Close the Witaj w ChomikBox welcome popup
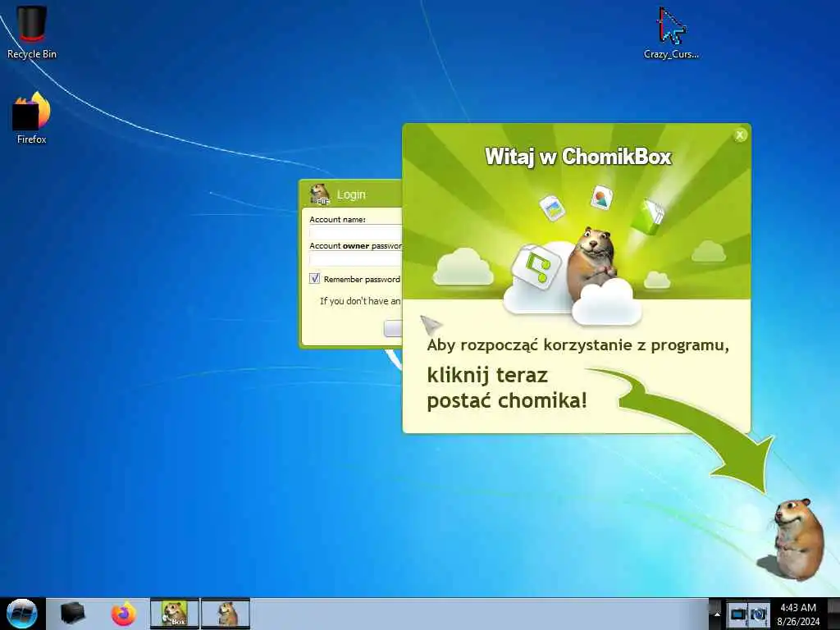 point(740,135)
